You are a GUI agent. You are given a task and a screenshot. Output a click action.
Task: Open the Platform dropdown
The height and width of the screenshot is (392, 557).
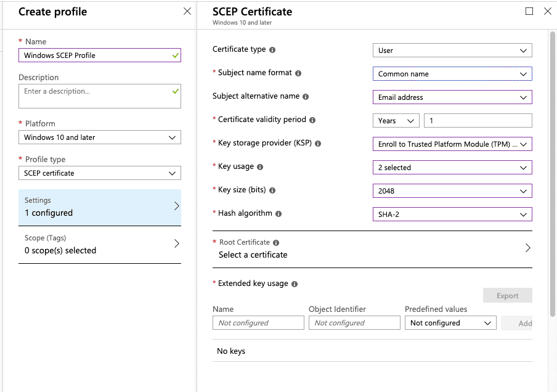click(99, 137)
